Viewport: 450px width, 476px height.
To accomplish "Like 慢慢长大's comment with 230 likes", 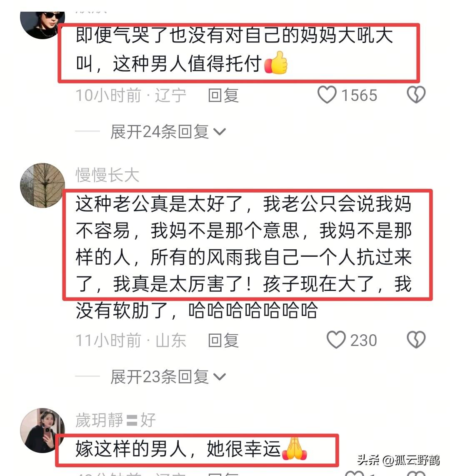I will 336,340.
